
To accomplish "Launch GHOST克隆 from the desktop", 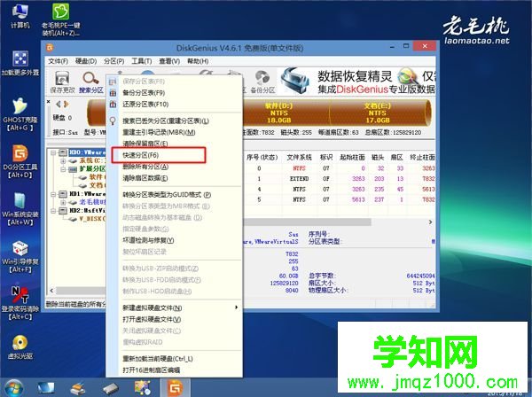I will (19, 114).
